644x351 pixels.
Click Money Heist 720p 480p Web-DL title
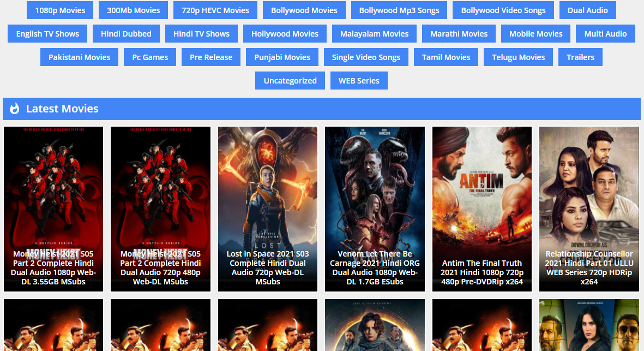[160, 267]
